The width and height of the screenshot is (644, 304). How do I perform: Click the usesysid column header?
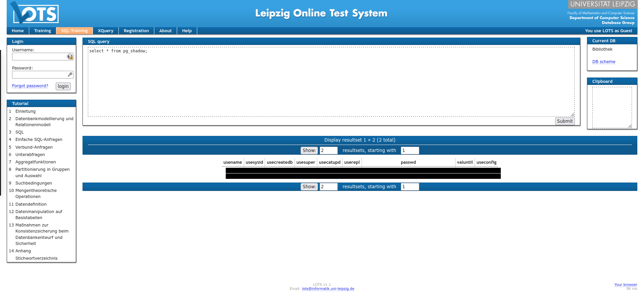pos(254,162)
